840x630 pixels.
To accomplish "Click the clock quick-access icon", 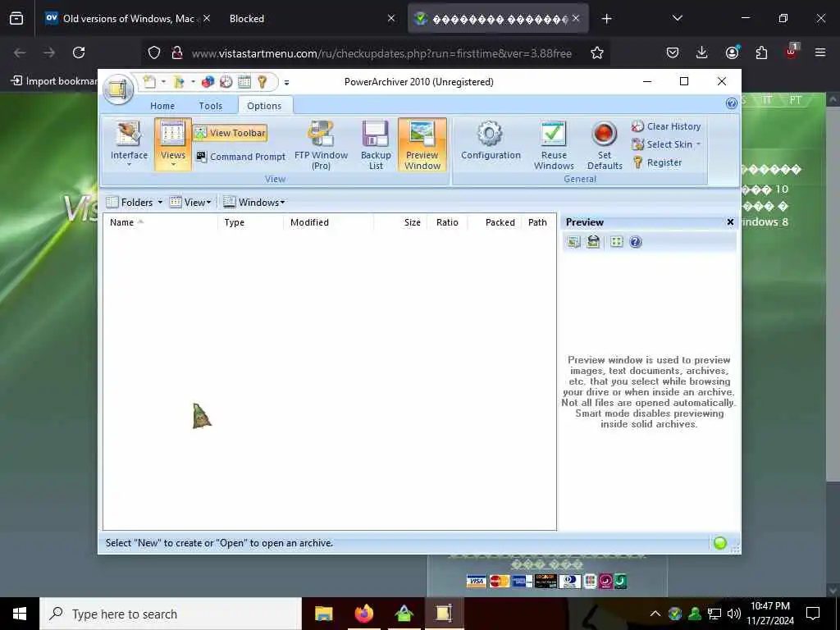I will pyautogui.click(x=226, y=82).
